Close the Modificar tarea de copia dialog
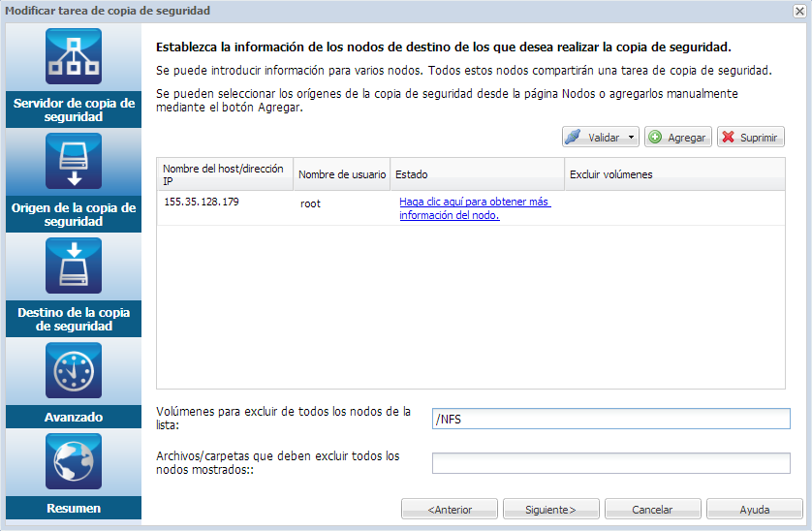 coord(799,11)
